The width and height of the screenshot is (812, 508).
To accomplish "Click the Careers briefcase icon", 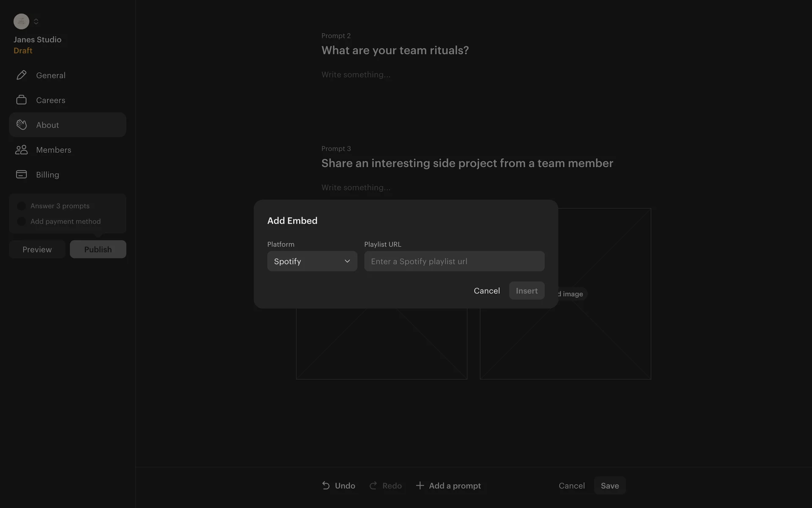I will click(x=21, y=100).
